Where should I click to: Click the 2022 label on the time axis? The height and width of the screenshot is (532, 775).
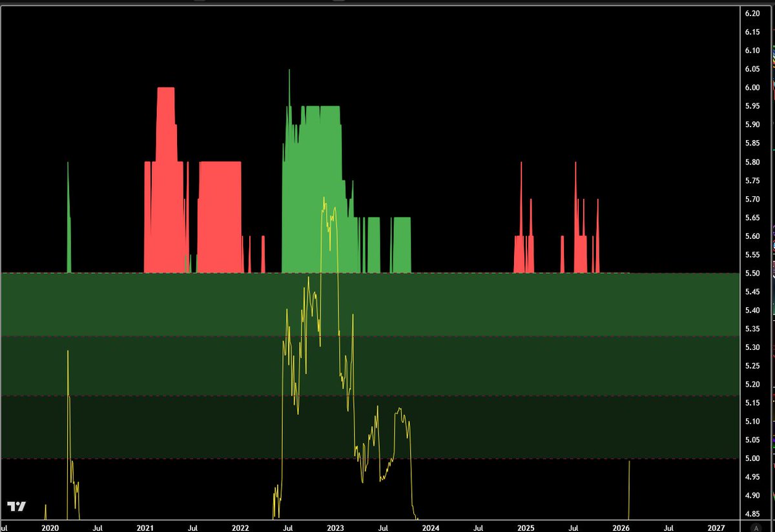click(240, 527)
